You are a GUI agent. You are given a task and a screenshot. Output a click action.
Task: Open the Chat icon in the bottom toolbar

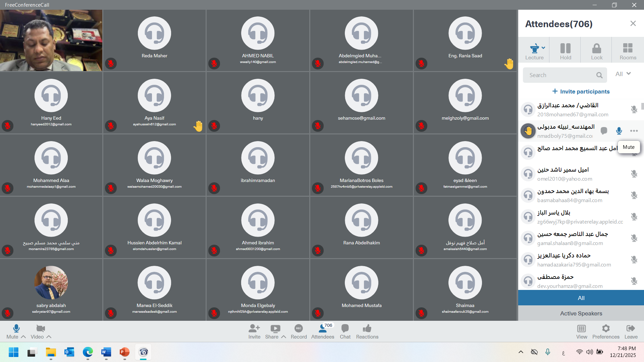(345, 328)
